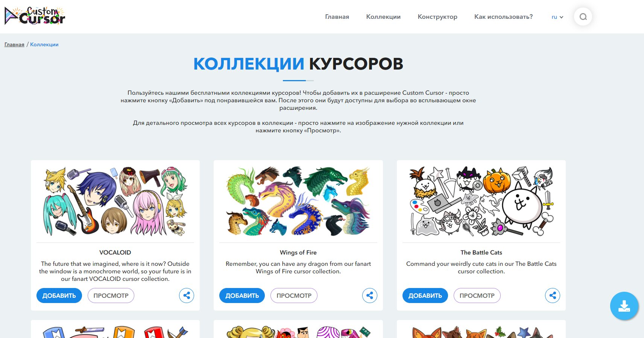
Task: Open the Коллекции menu item
Action: point(383,17)
